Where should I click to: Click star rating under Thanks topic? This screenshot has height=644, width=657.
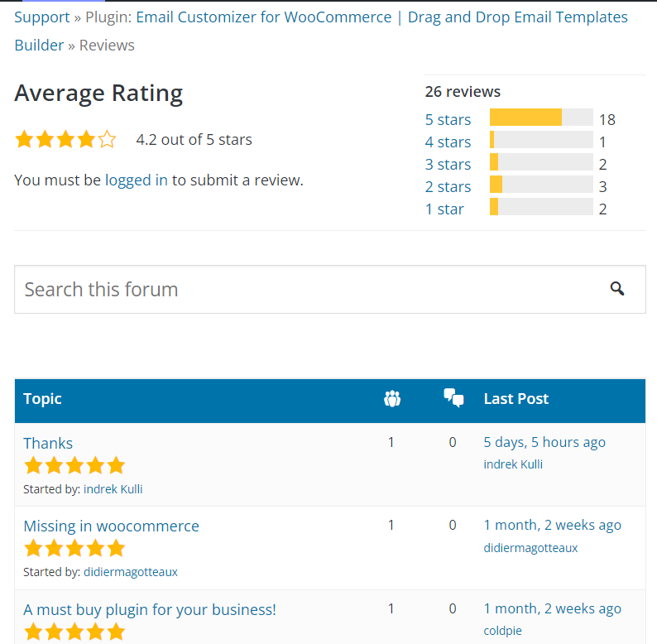(x=74, y=465)
